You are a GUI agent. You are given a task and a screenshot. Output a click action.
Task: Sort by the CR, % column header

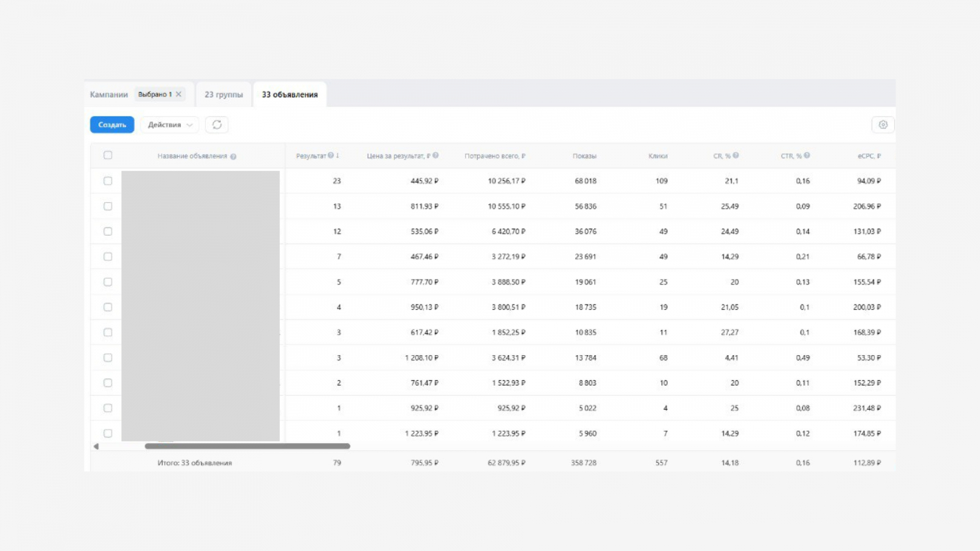click(x=722, y=156)
